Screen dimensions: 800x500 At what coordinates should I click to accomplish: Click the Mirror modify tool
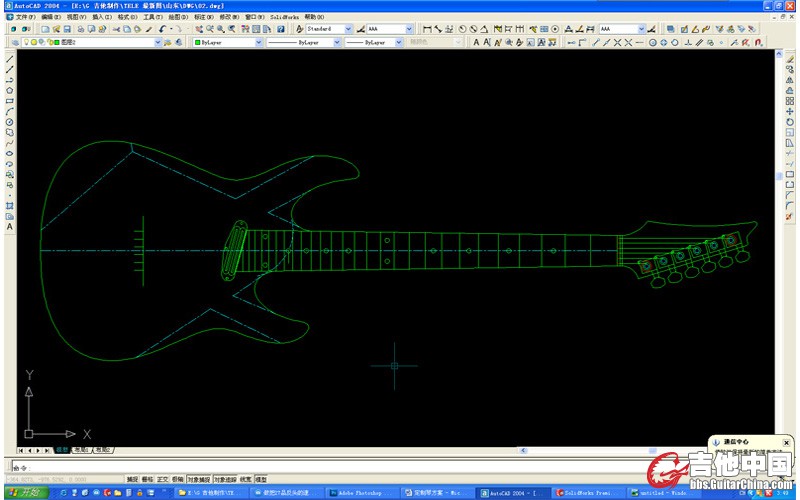[790, 80]
